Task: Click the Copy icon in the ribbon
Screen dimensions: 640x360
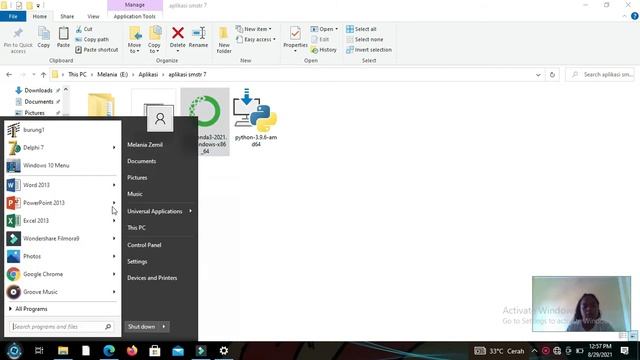Action: 44,33
